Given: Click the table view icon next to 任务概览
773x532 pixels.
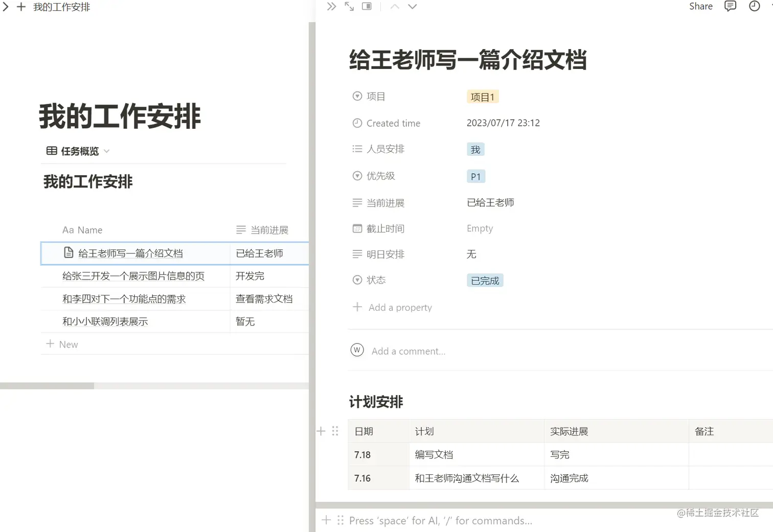Looking at the screenshot, I should [52, 151].
